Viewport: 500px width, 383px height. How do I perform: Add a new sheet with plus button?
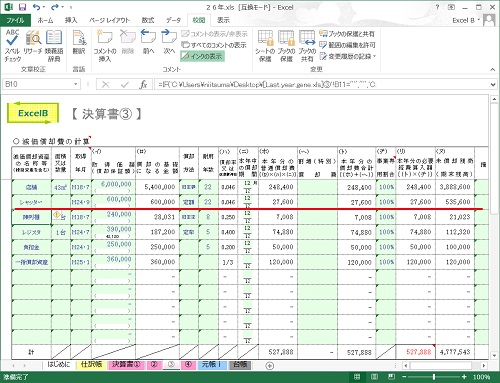pos(270,366)
